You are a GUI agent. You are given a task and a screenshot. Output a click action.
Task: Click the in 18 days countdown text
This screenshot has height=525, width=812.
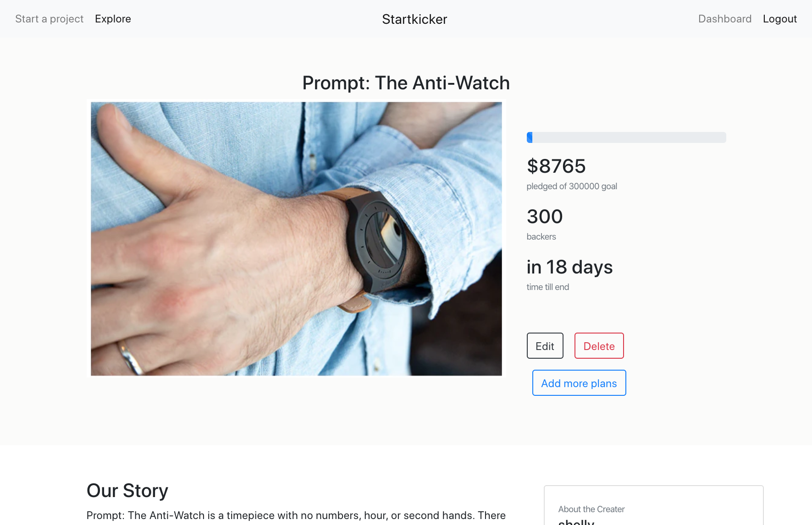point(569,267)
